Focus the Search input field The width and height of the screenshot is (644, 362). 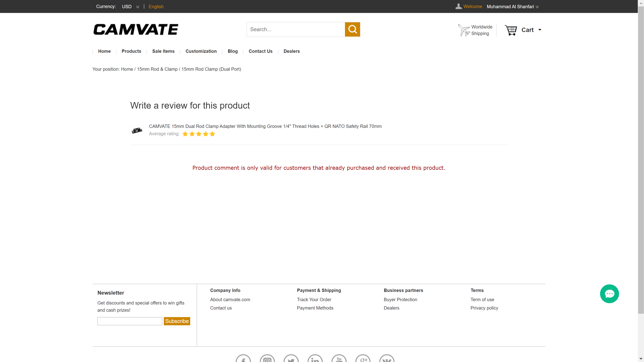[296, 29]
